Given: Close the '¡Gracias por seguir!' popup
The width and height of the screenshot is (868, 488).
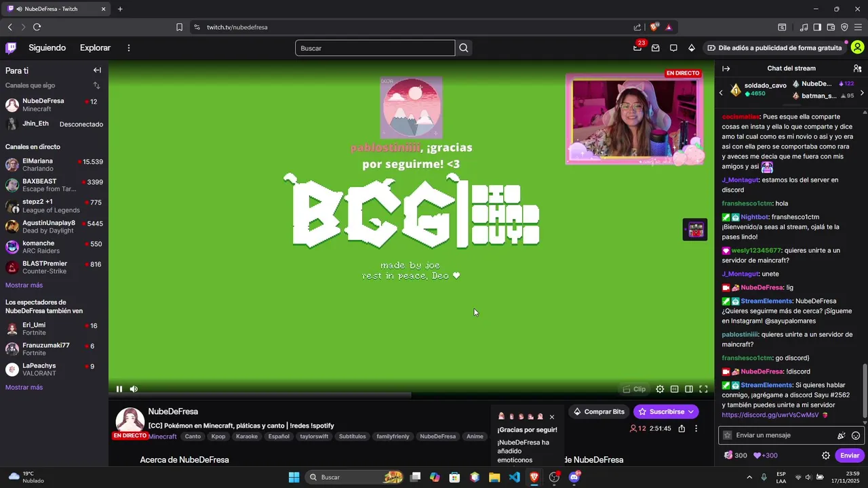Looking at the screenshot, I should (551, 417).
